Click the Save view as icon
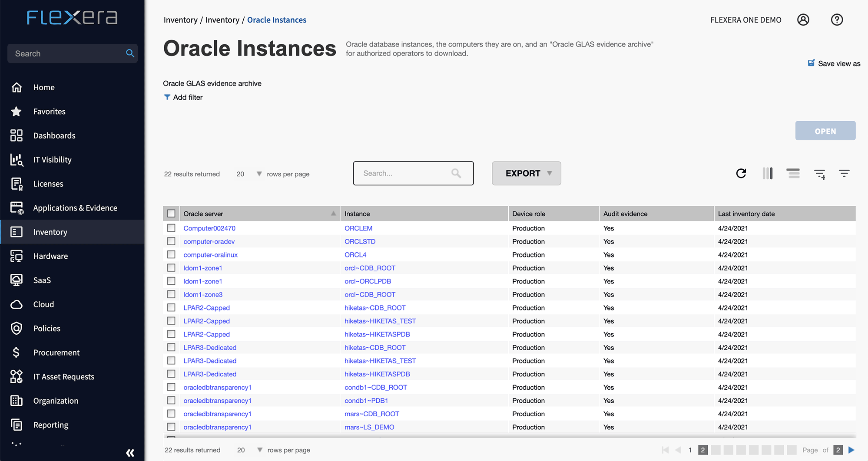 click(811, 63)
